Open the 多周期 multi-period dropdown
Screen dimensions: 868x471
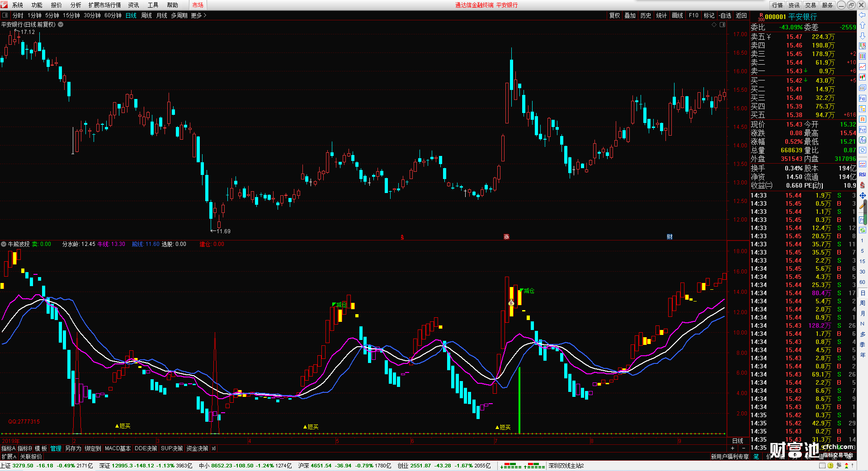pos(179,15)
